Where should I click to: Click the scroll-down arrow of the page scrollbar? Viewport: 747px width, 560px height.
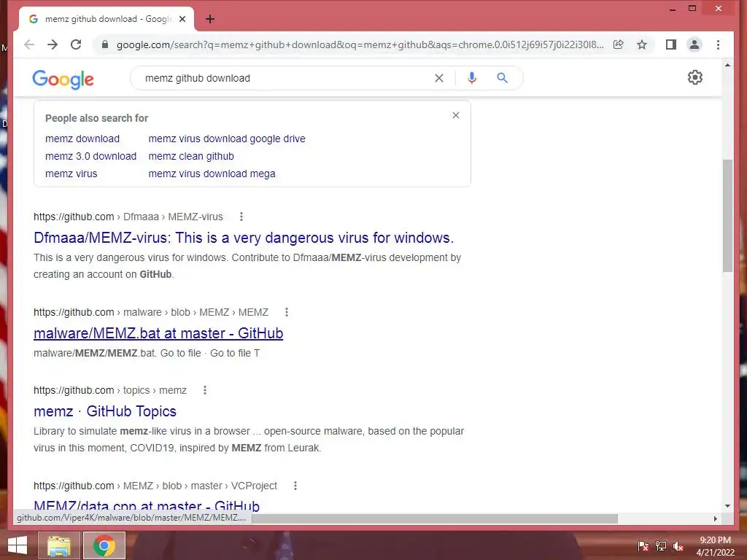(x=727, y=506)
